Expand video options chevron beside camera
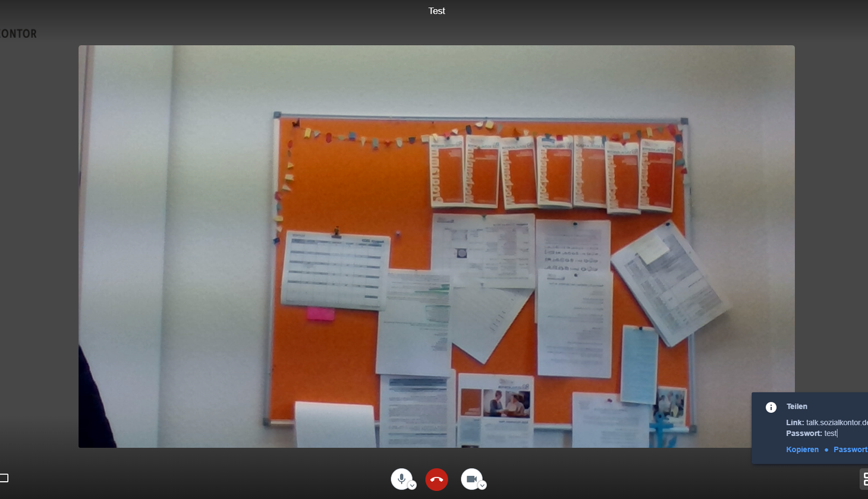The width and height of the screenshot is (868, 499). coord(482,485)
